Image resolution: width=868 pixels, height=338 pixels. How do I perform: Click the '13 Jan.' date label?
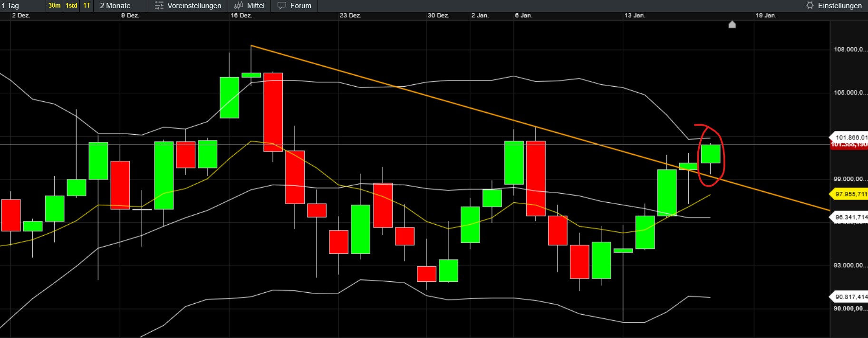point(635,16)
